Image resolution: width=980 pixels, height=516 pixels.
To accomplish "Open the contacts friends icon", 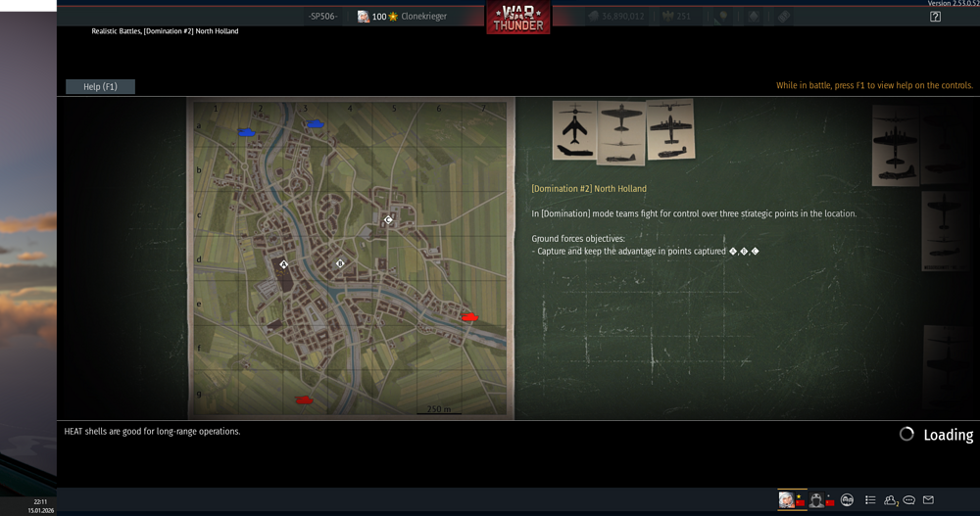I will (x=891, y=499).
